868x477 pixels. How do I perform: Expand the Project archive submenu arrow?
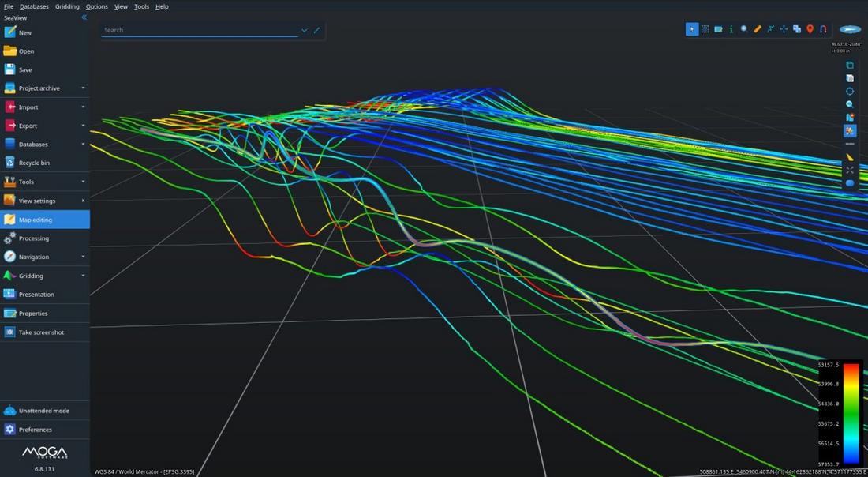pyautogui.click(x=83, y=88)
